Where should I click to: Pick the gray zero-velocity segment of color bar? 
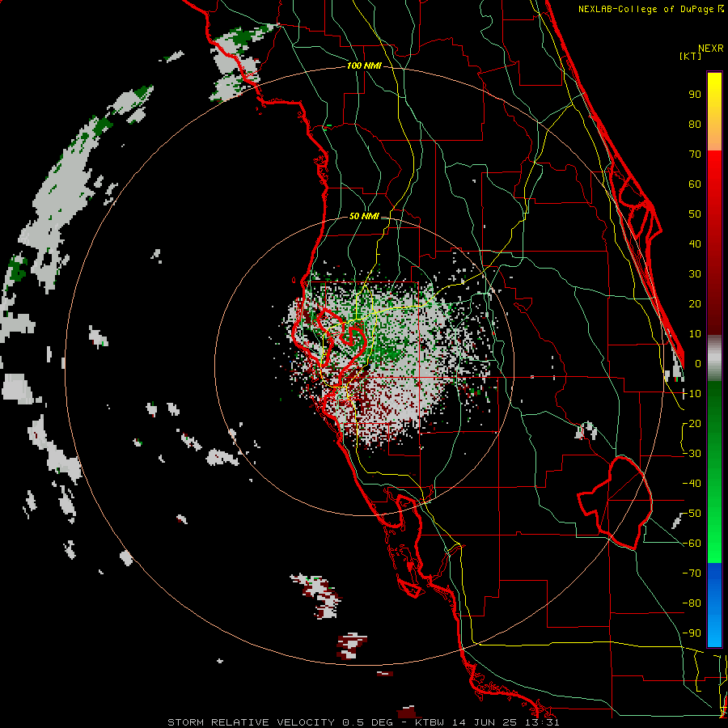coord(714,358)
